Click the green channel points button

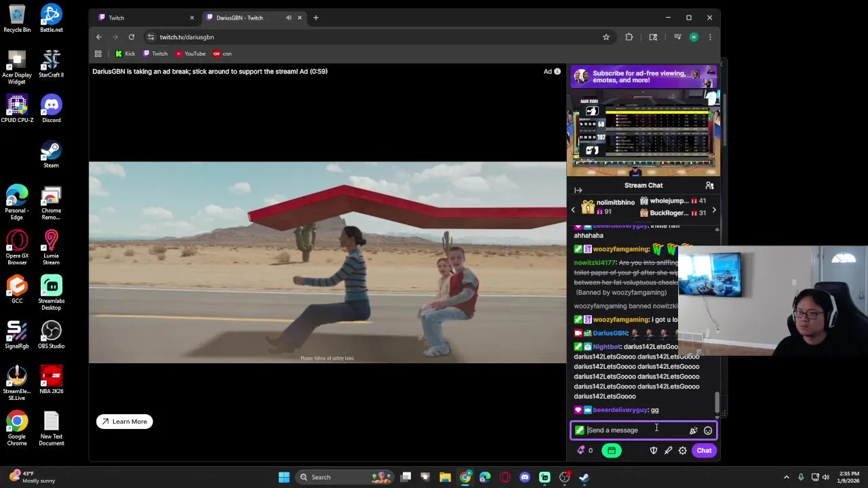click(x=611, y=451)
